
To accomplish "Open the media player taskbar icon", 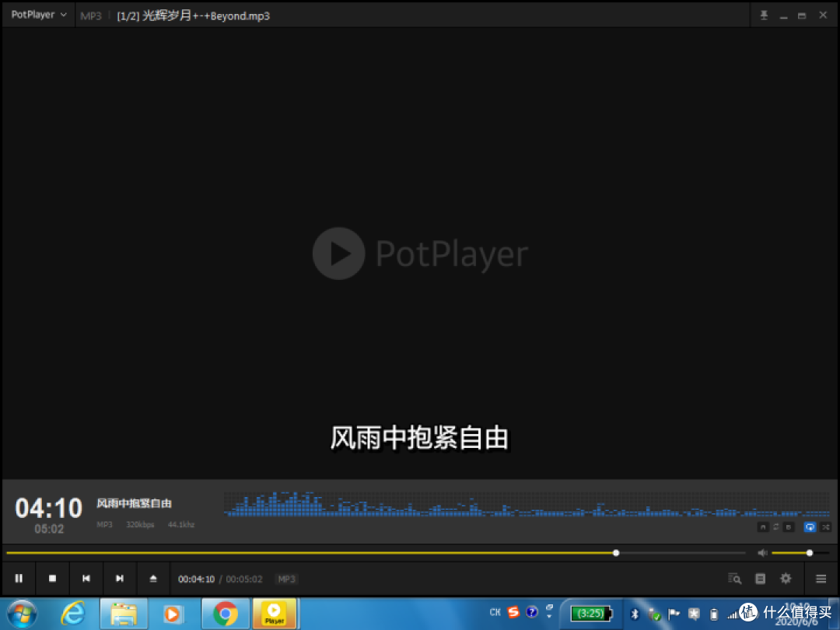I will click(173, 614).
